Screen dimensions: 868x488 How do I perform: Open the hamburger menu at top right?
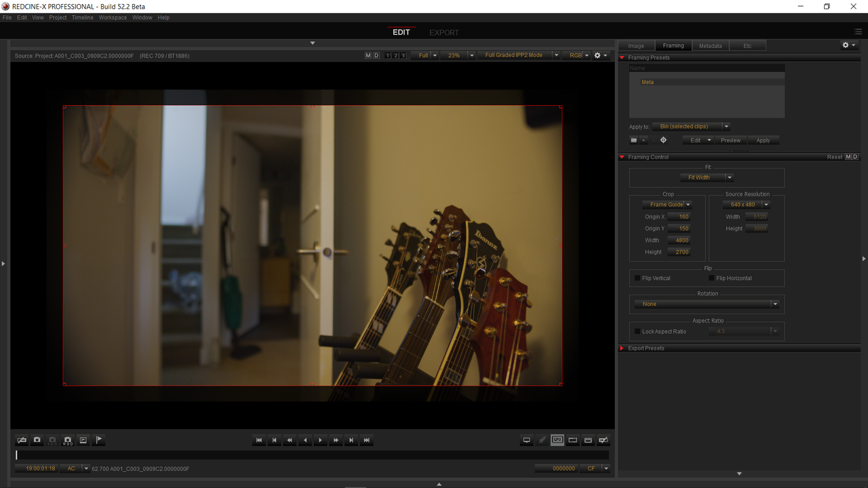(x=859, y=32)
